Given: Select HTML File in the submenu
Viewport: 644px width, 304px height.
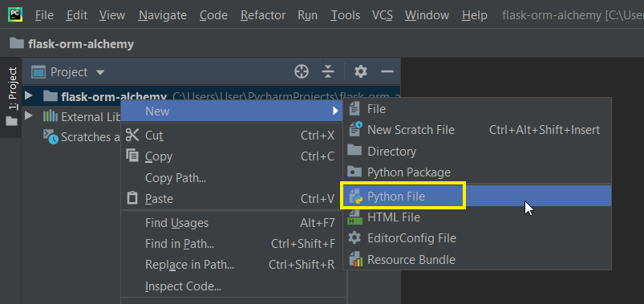Looking at the screenshot, I should click(x=477, y=217).
